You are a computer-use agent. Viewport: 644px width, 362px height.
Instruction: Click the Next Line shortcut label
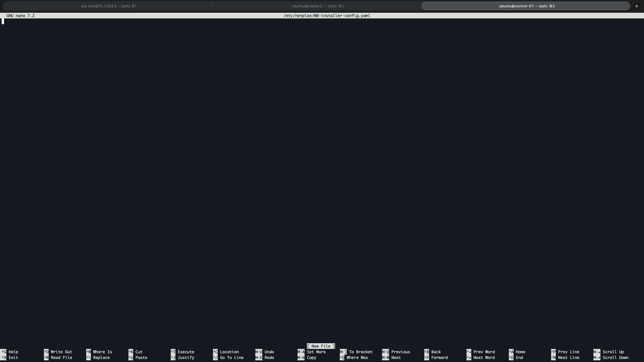click(x=569, y=358)
